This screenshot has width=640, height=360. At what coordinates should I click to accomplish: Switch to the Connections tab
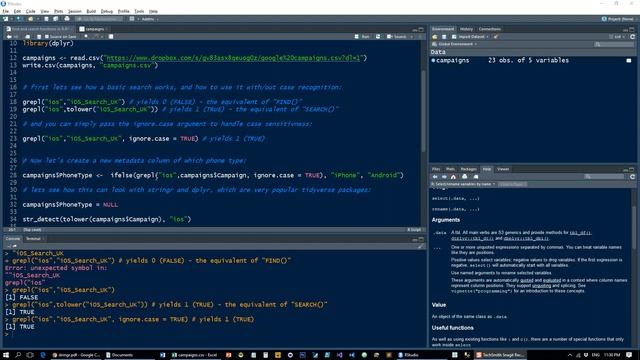click(x=489, y=29)
